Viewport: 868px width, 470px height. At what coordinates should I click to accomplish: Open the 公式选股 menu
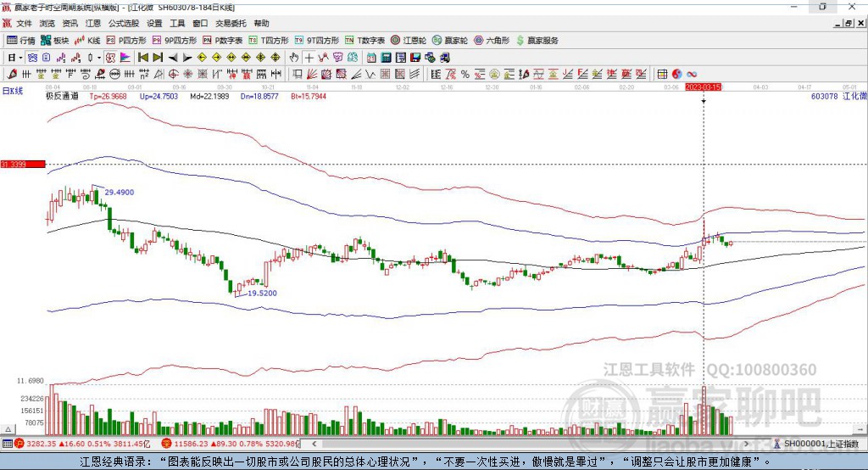(x=124, y=24)
